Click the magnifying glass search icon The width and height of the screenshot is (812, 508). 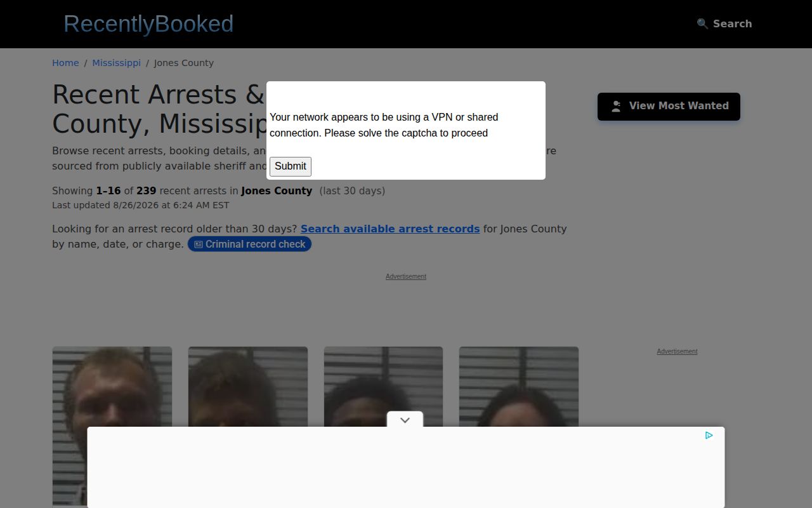click(x=702, y=24)
